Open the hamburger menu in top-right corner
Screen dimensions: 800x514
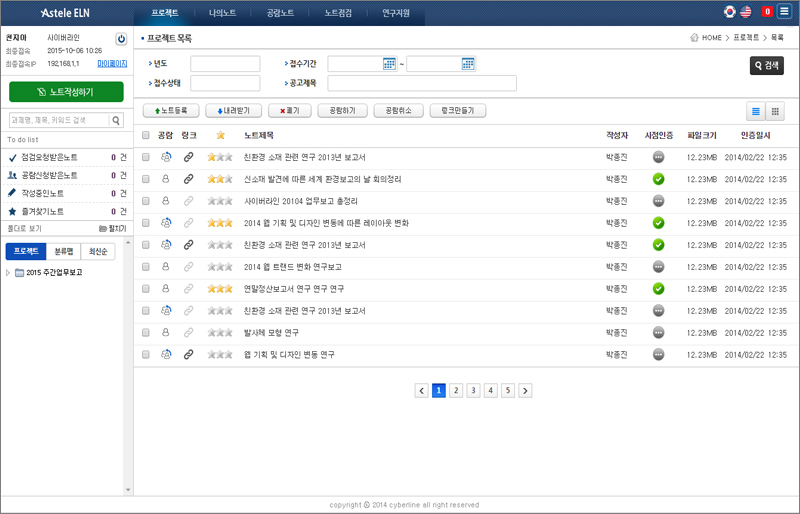[x=784, y=12]
